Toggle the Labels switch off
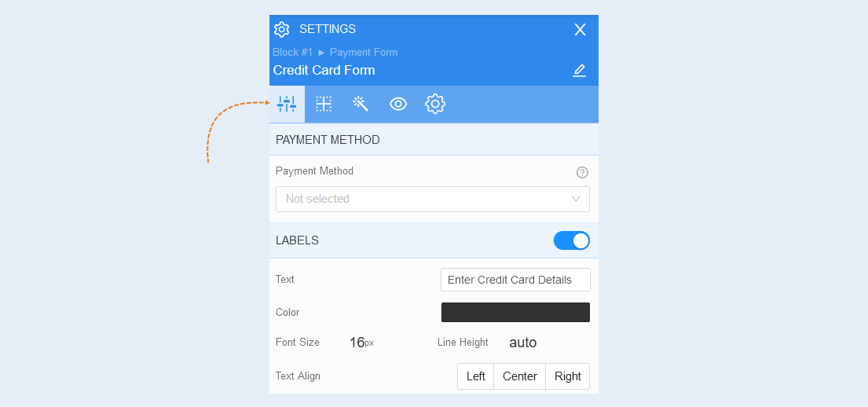The width and height of the screenshot is (868, 407). (571, 240)
